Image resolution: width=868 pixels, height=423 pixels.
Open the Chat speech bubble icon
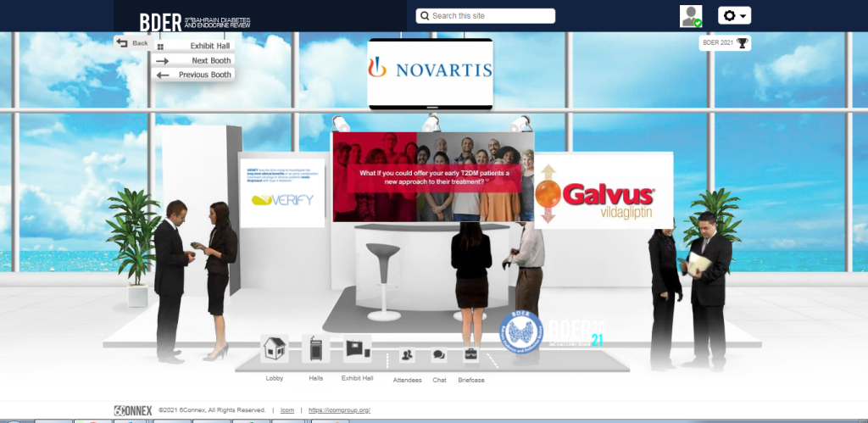click(x=439, y=356)
